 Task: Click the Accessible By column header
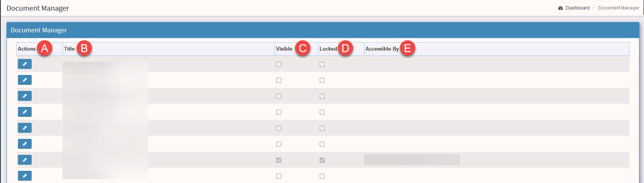(382, 49)
